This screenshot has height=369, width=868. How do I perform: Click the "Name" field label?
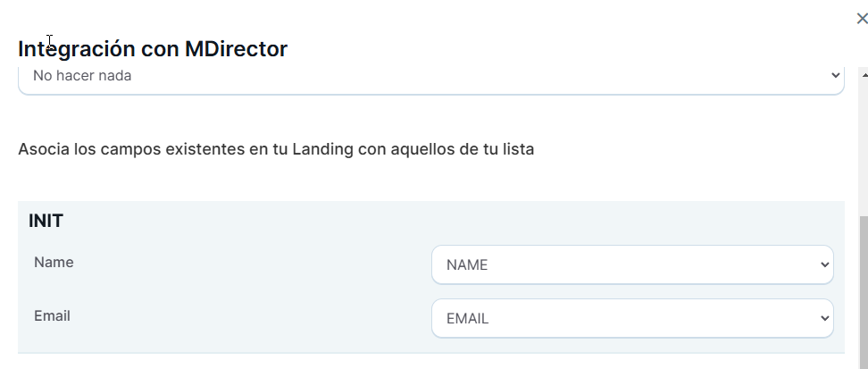[54, 262]
